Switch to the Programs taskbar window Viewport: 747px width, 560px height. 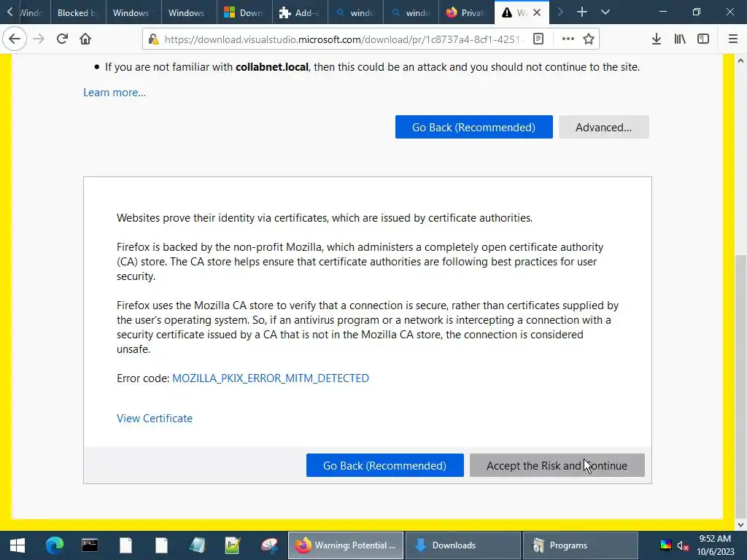click(x=580, y=545)
